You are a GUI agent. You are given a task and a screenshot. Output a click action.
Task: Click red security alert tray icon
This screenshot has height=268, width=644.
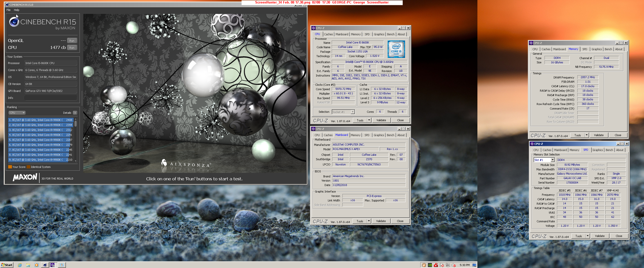[436, 265]
